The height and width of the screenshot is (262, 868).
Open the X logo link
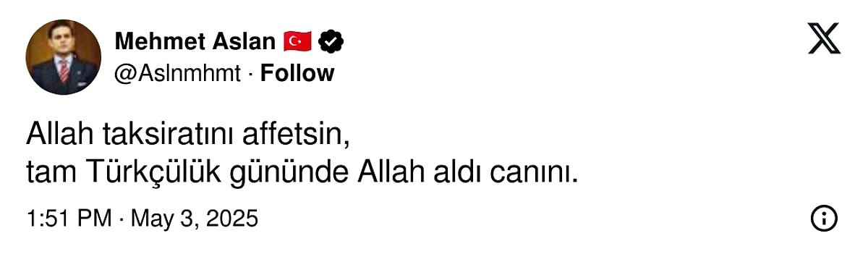pyautogui.click(x=824, y=38)
